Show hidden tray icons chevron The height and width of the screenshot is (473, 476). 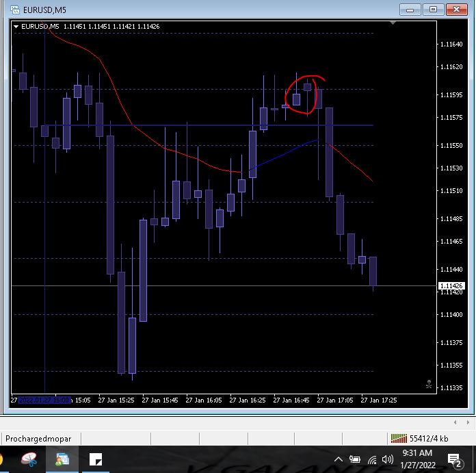[x=339, y=459]
